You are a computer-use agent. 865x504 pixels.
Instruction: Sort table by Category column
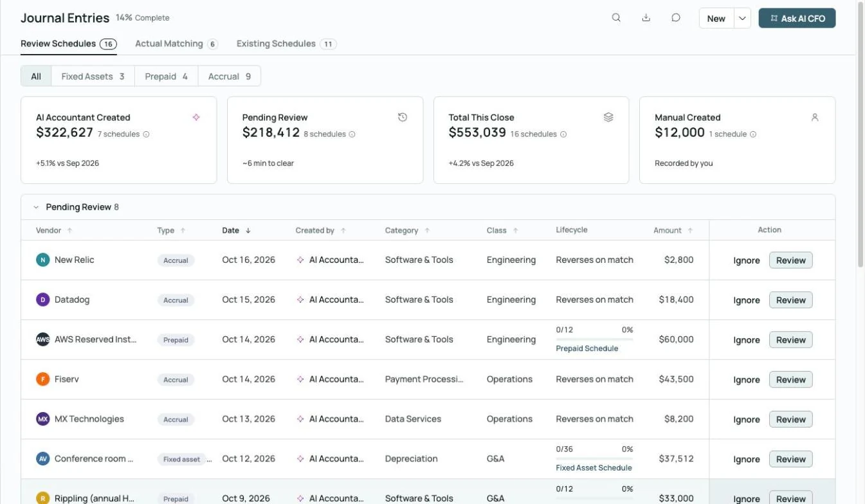coord(408,230)
